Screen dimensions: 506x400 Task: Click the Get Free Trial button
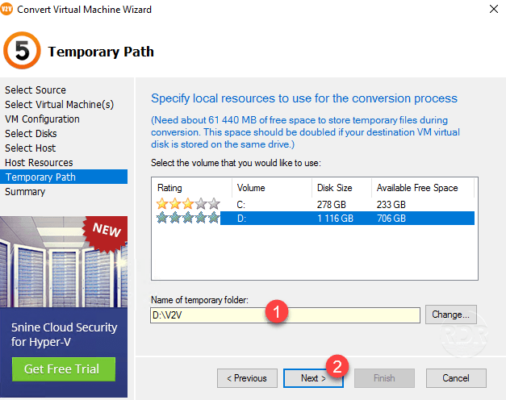(x=64, y=369)
